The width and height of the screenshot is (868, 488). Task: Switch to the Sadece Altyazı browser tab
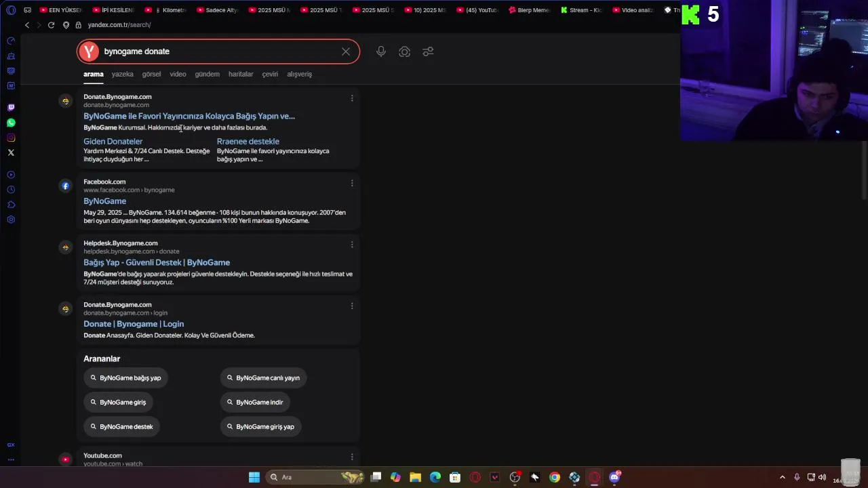tap(217, 10)
